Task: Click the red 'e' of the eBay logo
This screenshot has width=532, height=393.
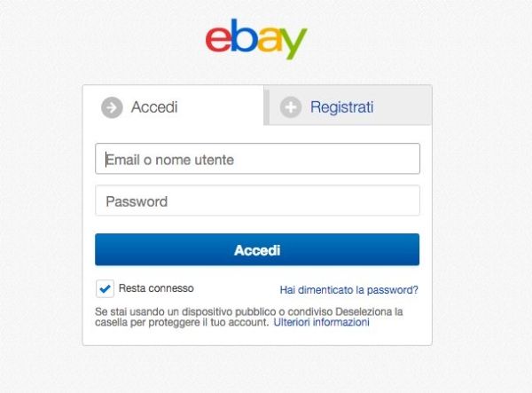Action: (218, 39)
